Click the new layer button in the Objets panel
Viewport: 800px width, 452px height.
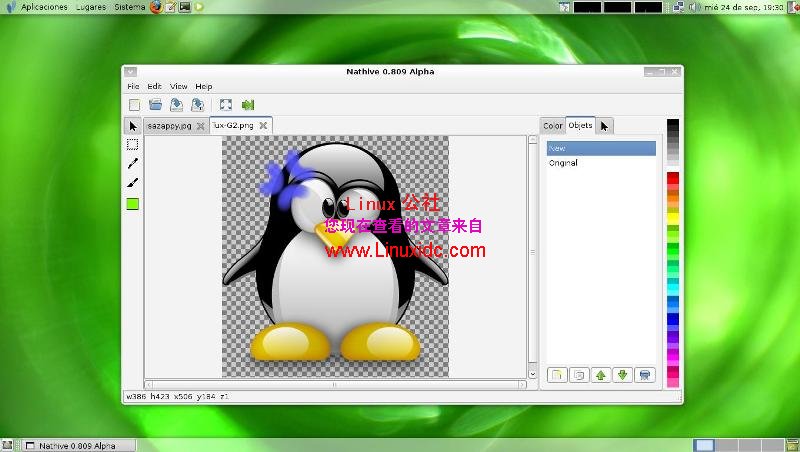click(x=557, y=375)
